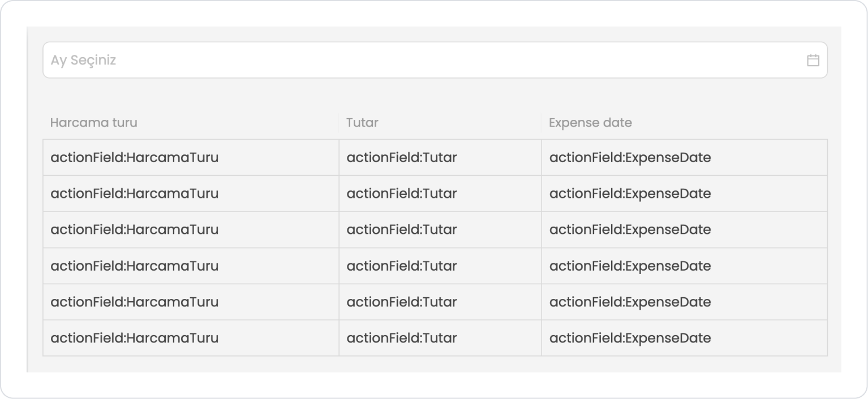The height and width of the screenshot is (399, 868).
Task: Click the third row's HarcamaTuru cell
Action: tap(135, 230)
